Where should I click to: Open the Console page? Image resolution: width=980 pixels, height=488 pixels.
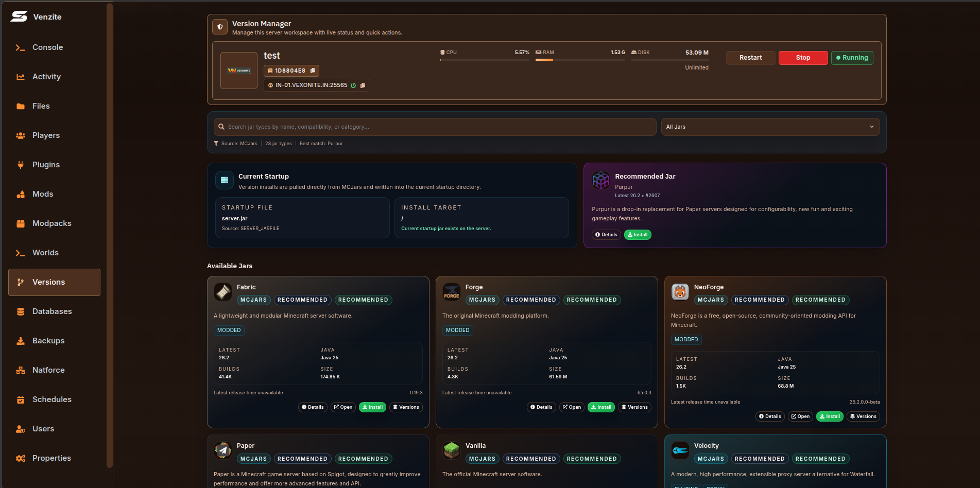pyautogui.click(x=54, y=47)
